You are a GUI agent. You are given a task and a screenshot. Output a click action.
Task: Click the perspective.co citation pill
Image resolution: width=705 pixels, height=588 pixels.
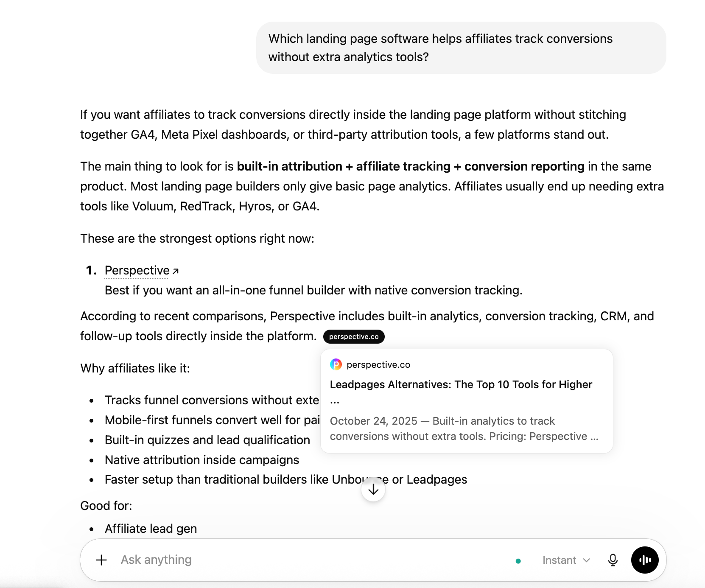pyautogui.click(x=354, y=336)
